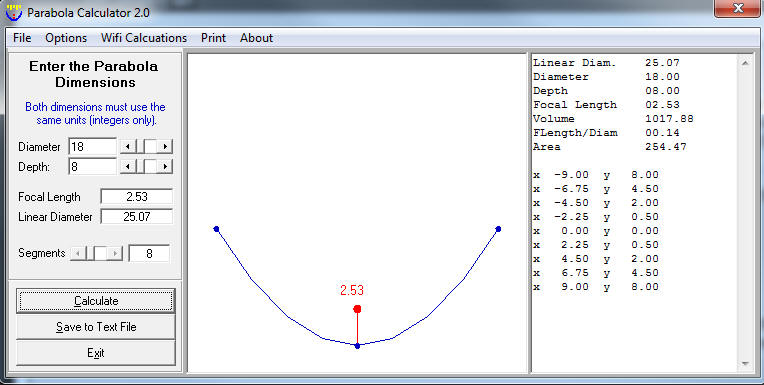Click Save to Text File button
Viewport: 764px width, 385px height.
click(96, 327)
